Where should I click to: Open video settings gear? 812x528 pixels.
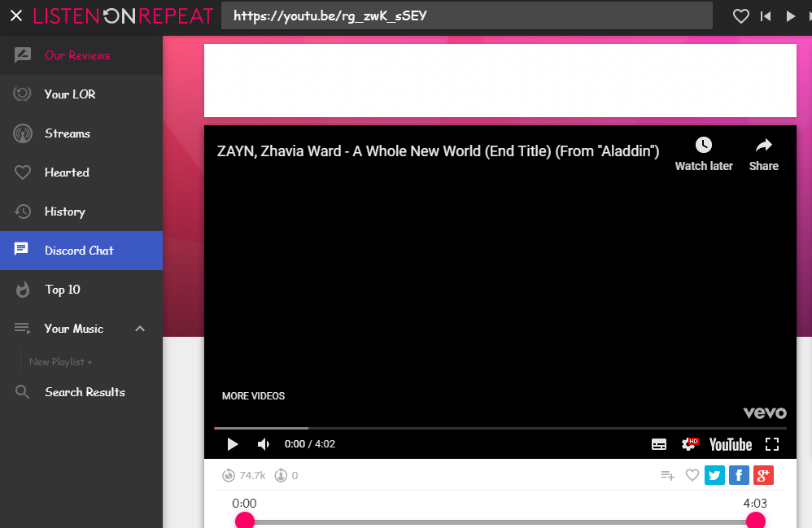(x=689, y=444)
